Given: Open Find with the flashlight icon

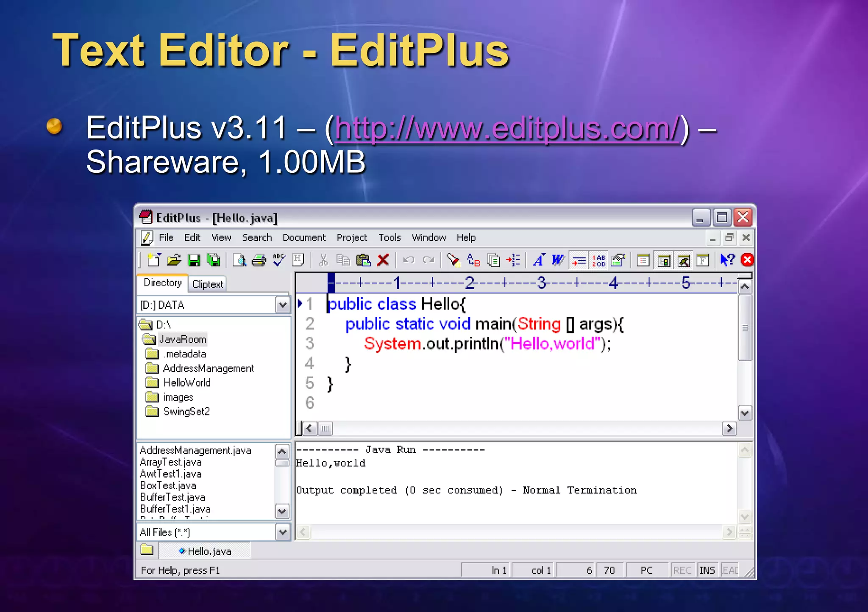Looking at the screenshot, I should pyautogui.click(x=453, y=260).
